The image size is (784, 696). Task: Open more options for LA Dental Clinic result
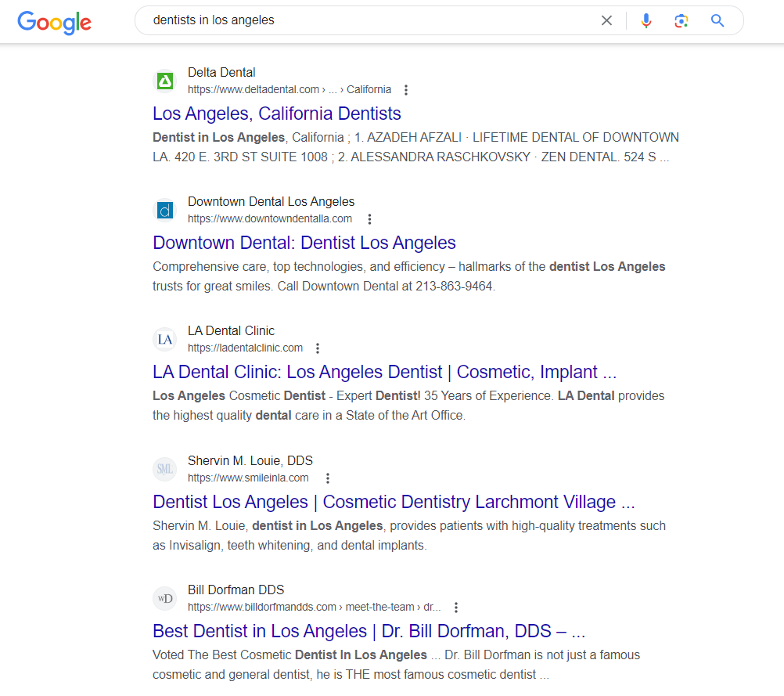tap(318, 348)
